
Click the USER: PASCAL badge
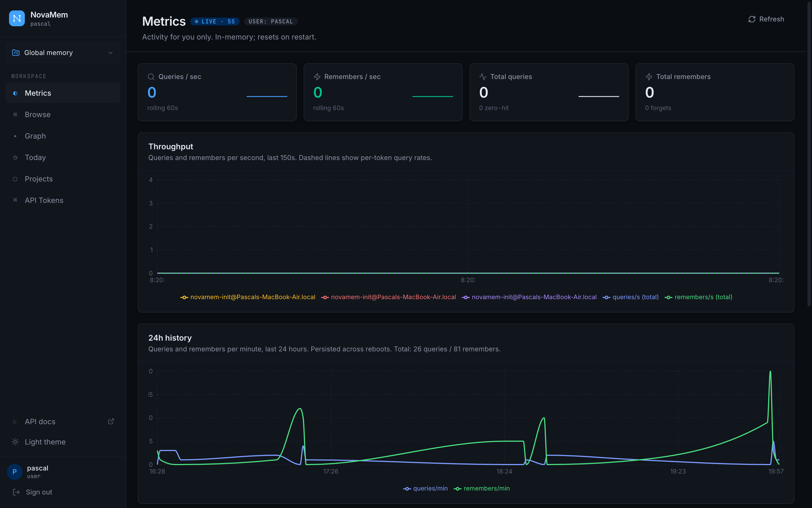point(271,21)
